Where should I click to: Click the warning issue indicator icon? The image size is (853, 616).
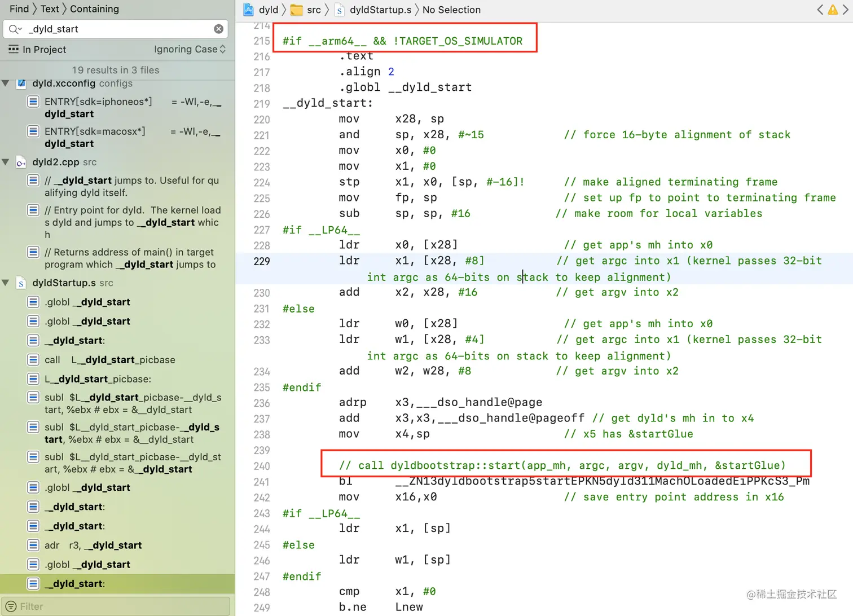[x=833, y=10]
